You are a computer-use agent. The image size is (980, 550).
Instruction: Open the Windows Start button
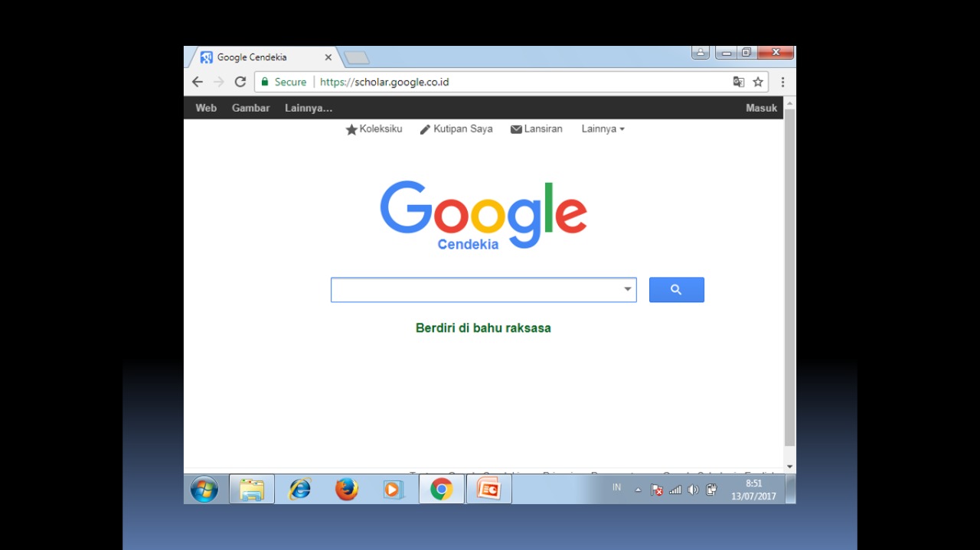(x=204, y=489)
